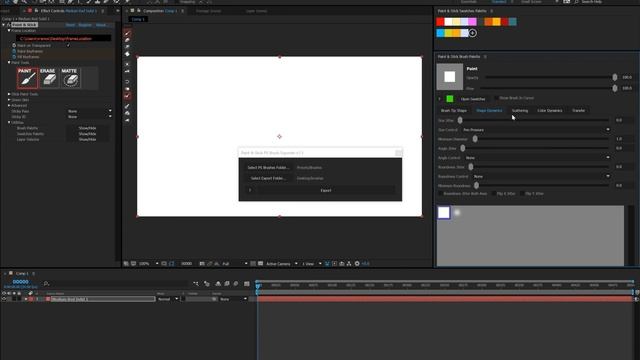Close the PS Brush Exporter dialog
The image size is (640, 360).
(x=398, y=153)
